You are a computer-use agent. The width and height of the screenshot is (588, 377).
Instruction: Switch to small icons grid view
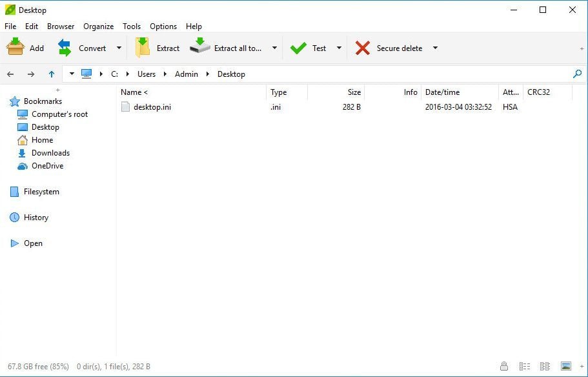[545, 366]
